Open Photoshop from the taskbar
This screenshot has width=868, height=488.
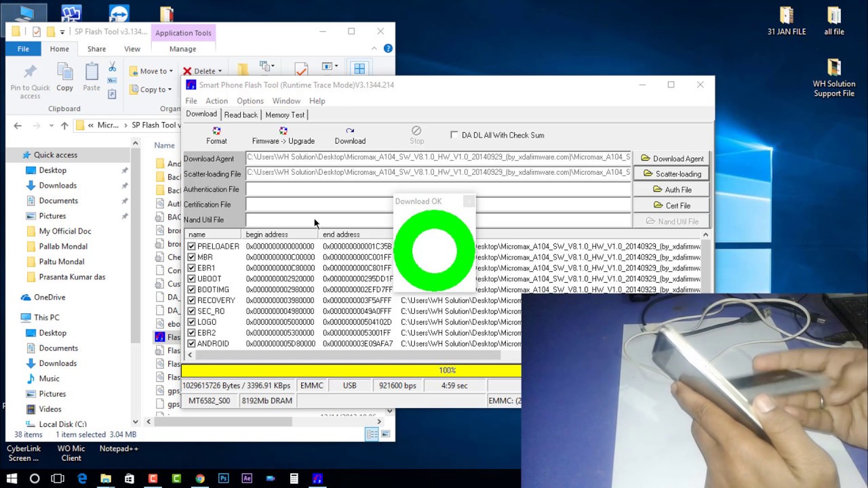click(x=223, y=479)
